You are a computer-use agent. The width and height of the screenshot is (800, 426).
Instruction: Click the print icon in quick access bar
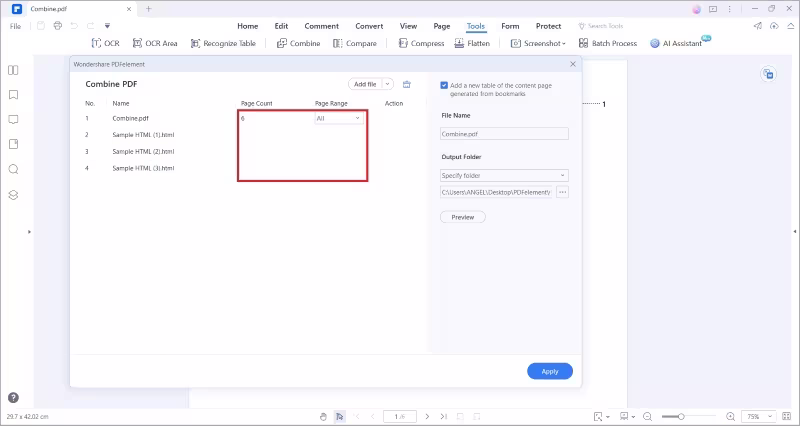click(58, 26)
